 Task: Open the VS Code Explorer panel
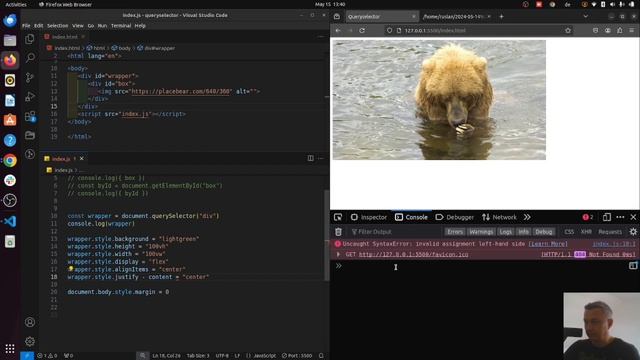coord(30,39)
